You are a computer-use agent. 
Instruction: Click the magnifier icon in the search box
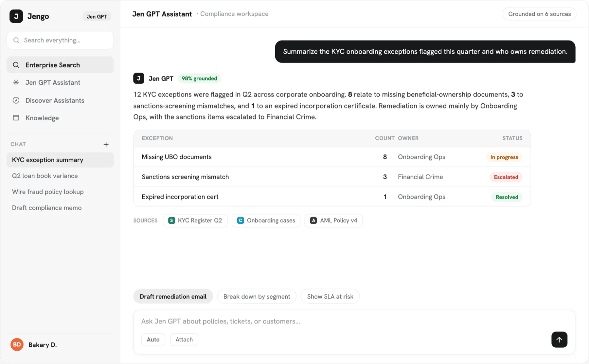[16, 40]
